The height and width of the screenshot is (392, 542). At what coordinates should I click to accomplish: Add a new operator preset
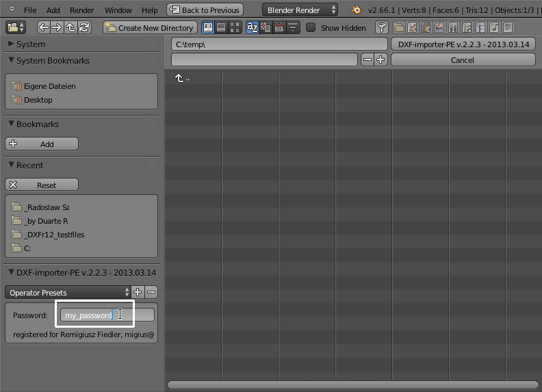point(138,292)
